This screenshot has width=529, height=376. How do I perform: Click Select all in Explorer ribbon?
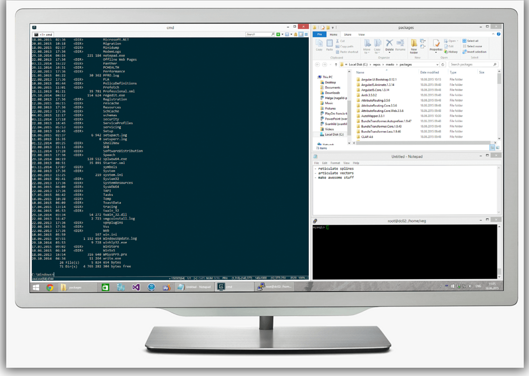[x=472, y=41]
